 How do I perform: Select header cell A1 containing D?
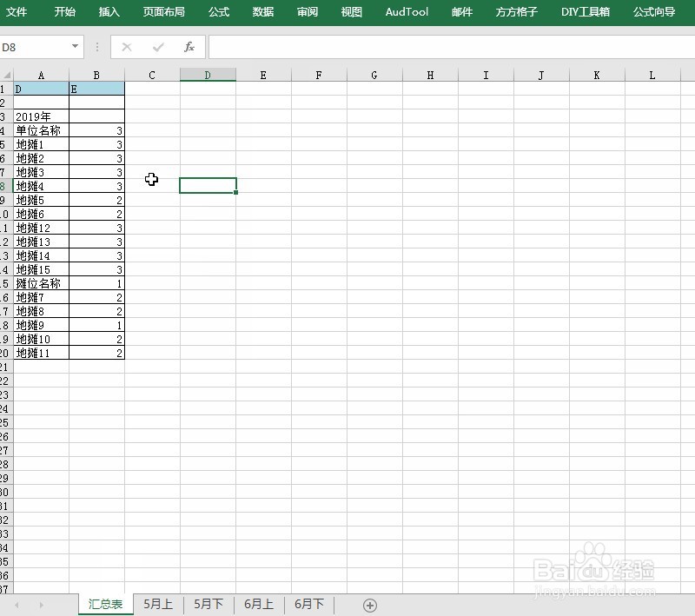pyautogui.click(x=41, y=89)
